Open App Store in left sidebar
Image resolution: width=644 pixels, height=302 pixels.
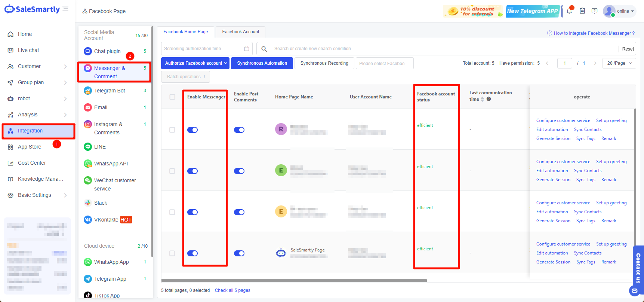pyautogui.click(x=30, y=147)
